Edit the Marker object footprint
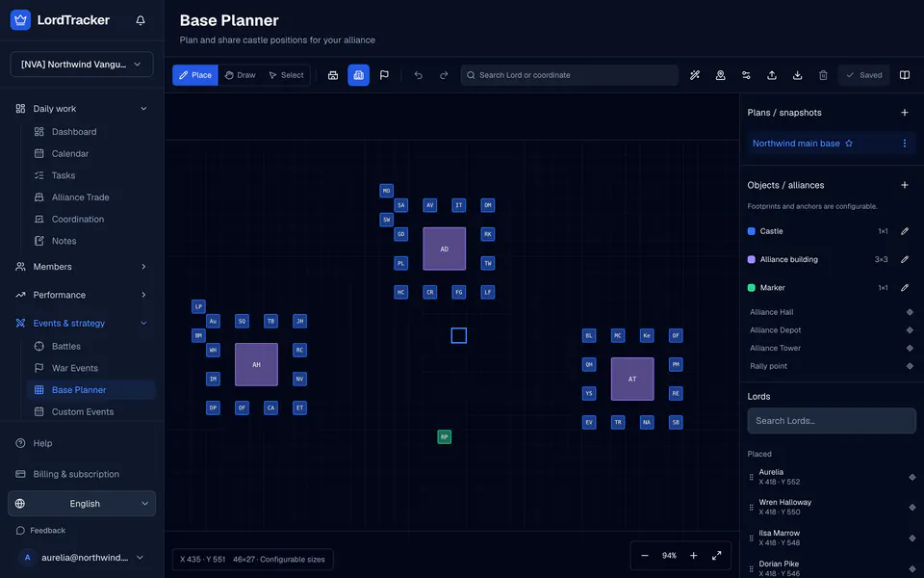The height and width of the screenshot is (578, 924). pyautogui.click(x=905, y=288)
